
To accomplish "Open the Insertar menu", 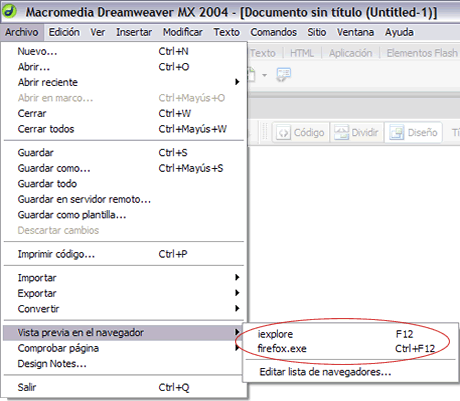I will (134, 32).
